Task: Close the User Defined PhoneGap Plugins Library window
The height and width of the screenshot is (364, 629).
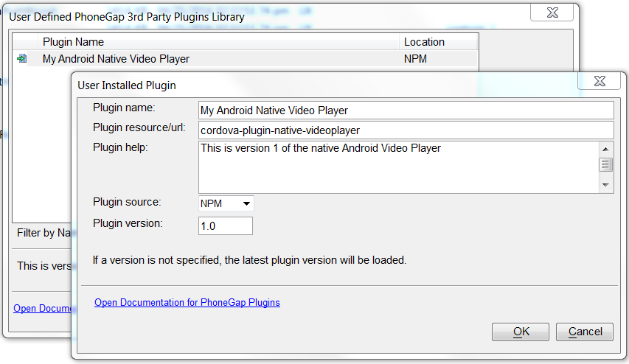Action: click(552, 13)
